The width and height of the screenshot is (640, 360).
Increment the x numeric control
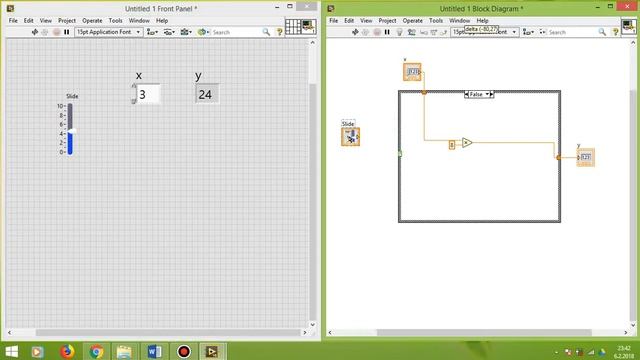[x=133, y=87]
